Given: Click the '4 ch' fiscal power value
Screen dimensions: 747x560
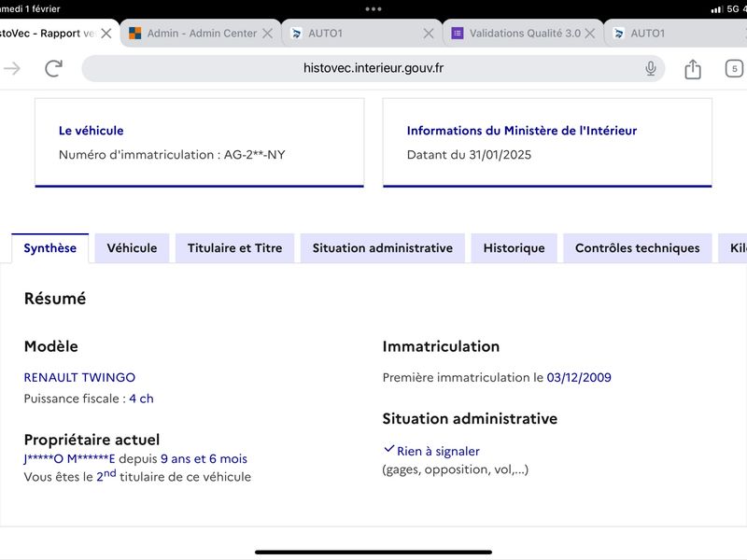Looking at the screenshot, I should (x=141, y=399).
